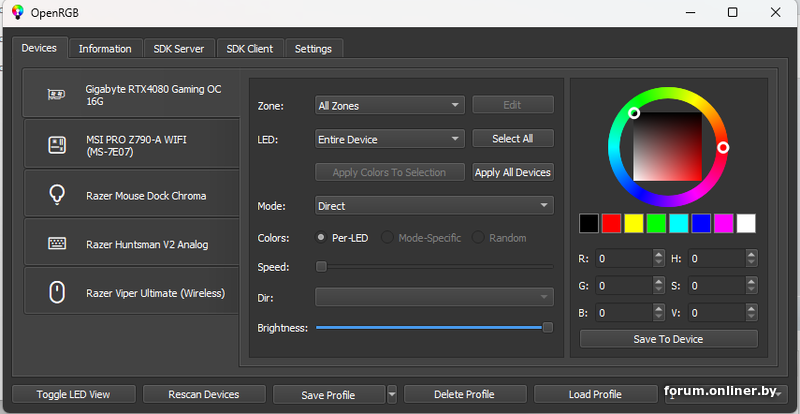This screenshot has height=414, width=800.
Task: Open the Mode dropdown set to Direct
Action: click(x=434, y=206)
